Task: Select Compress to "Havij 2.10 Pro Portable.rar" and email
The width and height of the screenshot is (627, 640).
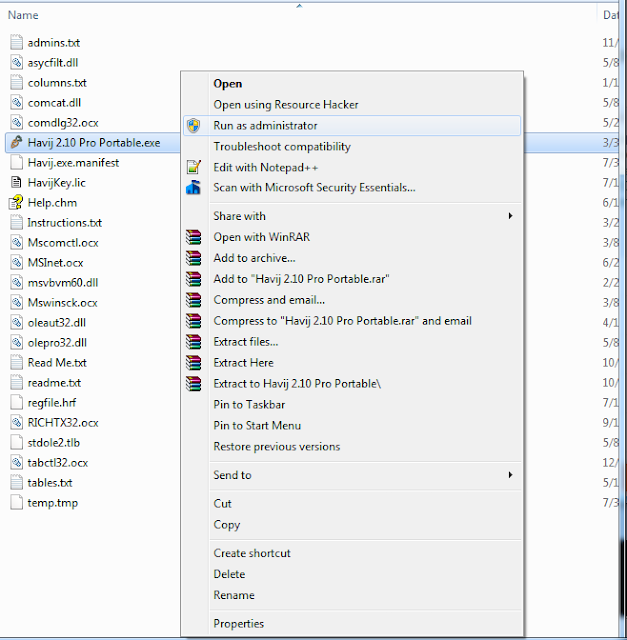Action: coord(352,321)
